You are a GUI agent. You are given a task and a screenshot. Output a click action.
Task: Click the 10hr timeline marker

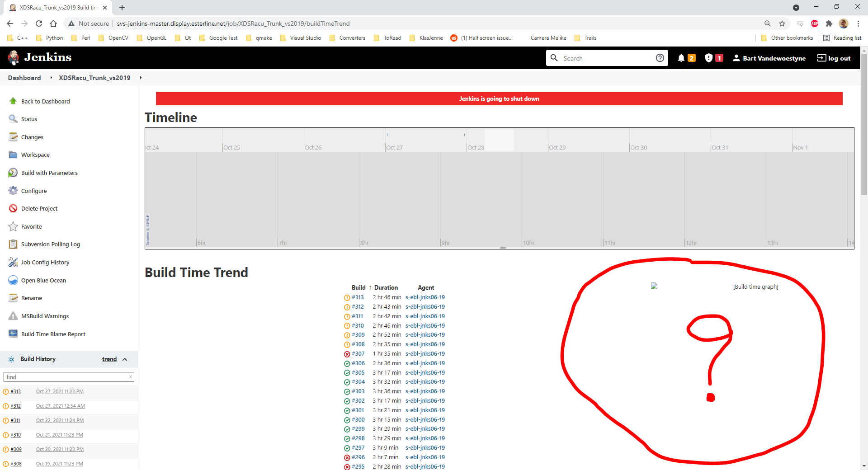click(528, 243)
